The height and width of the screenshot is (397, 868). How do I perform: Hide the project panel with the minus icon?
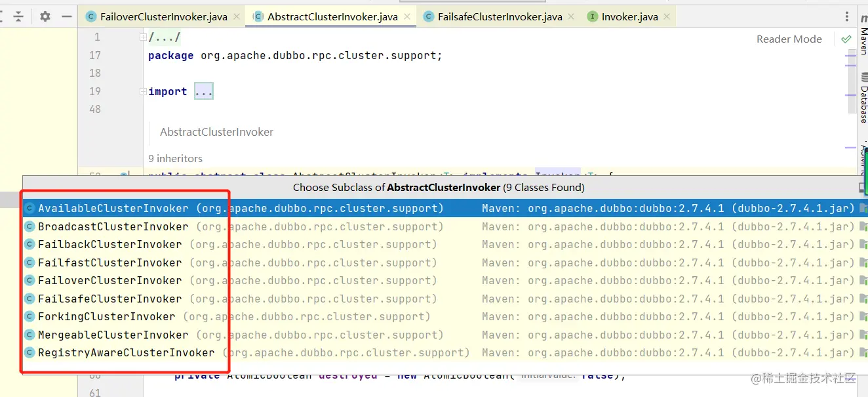[67, 16]
